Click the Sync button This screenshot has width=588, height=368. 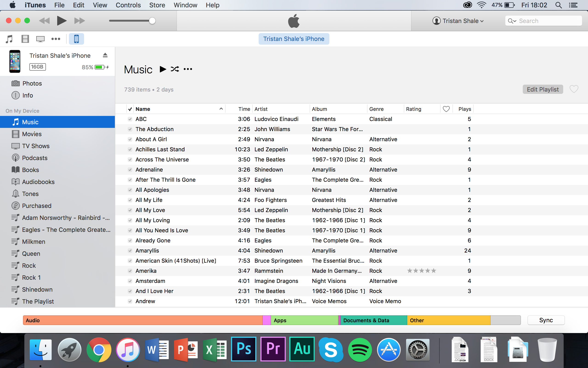coord(546,320)
